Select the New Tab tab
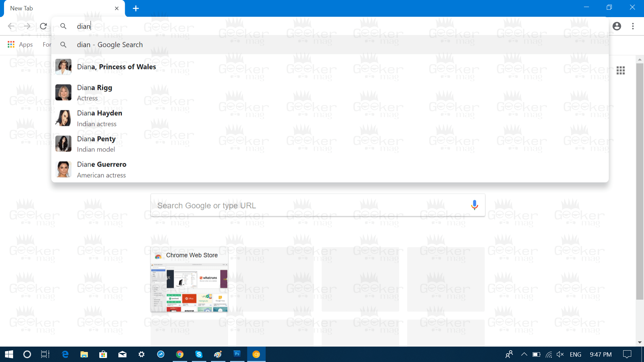 [x=64, y=8]
